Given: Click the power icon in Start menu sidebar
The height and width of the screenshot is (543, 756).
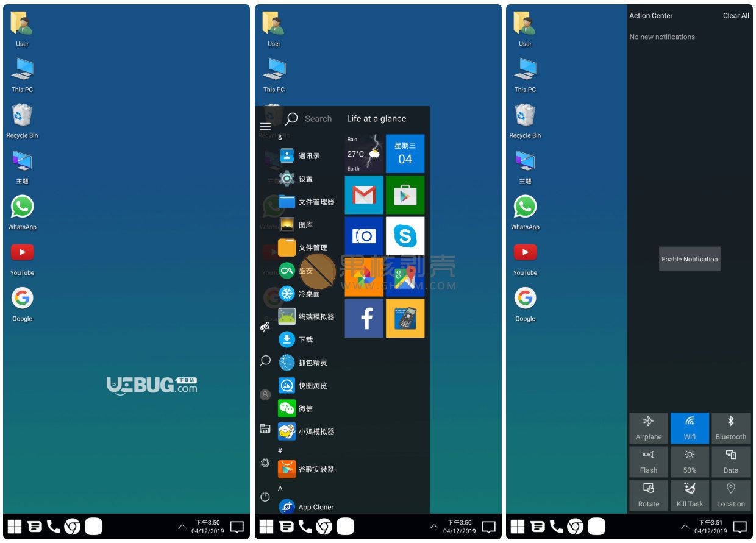Looking at the screenshot, I should point(265,497).
